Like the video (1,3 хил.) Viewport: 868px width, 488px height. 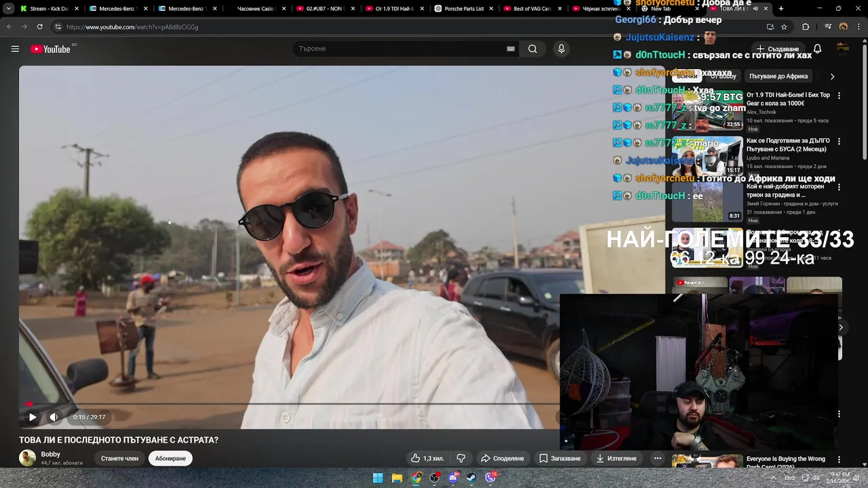tap(427, 458)
